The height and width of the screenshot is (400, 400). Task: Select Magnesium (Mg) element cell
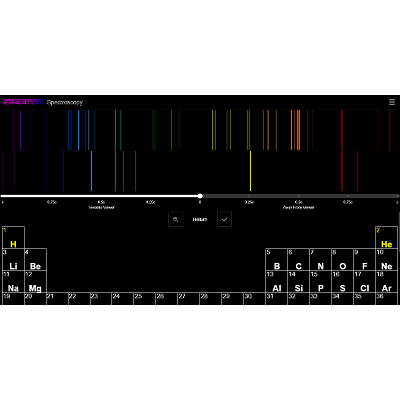[x=35, y=281]
